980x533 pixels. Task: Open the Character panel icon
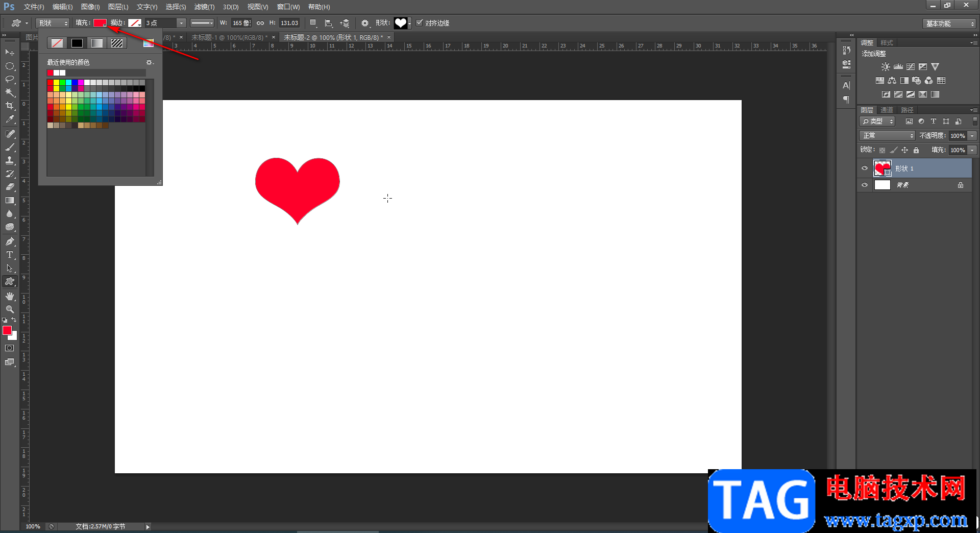tap(846, 85)
